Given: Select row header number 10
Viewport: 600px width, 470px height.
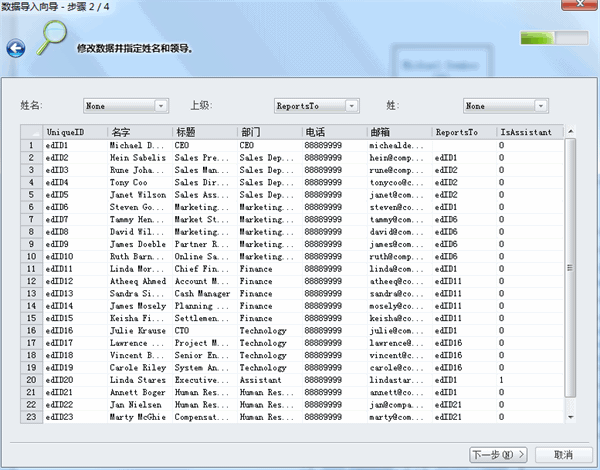Looking at the screenshot, I should point(31,256).
